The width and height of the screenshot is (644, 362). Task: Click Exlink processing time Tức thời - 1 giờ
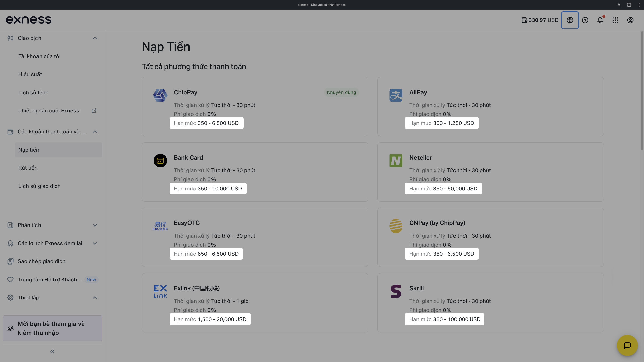230,301
